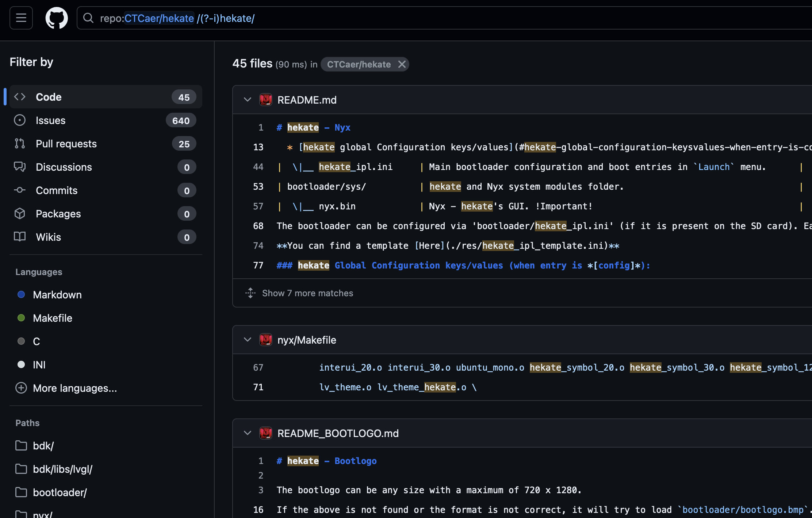Switch to Wikis results
Screen dimensions: 812x518
106,237
